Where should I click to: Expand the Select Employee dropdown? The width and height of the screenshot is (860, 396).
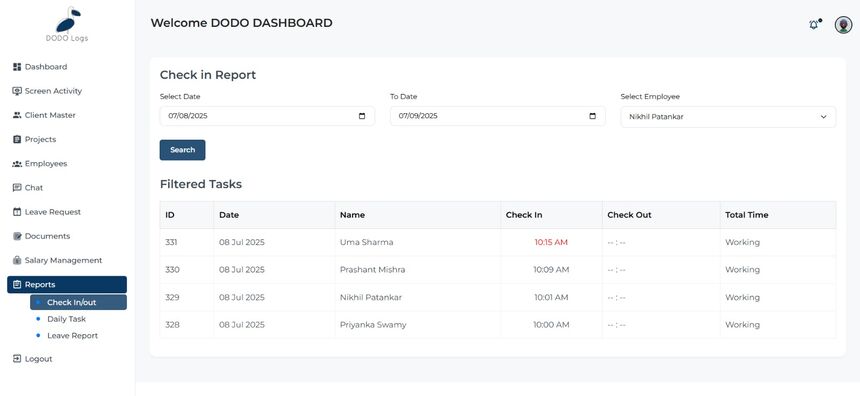[x=728, y=117]
